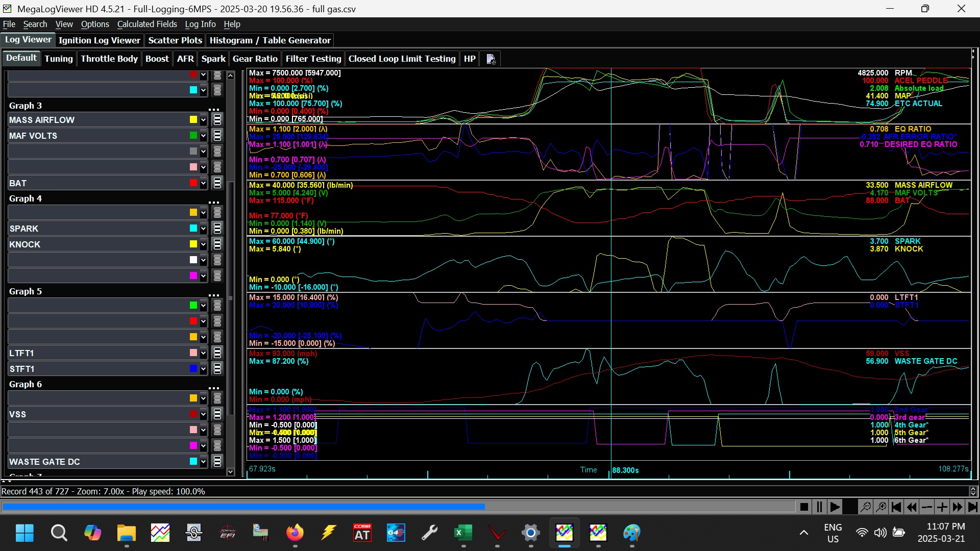This screenshot has width=980, height=551.
Task: Click the Stop playback button
Action: (x=804, y=507)
